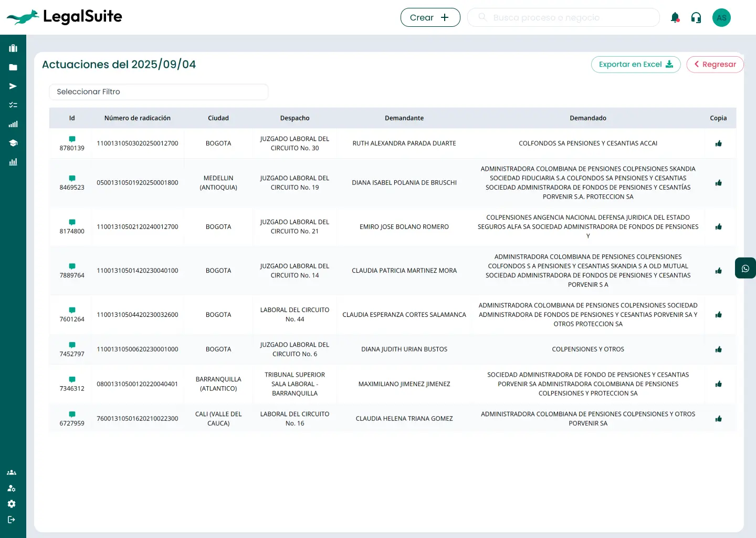Open the headset support icon

click(696, 18)
